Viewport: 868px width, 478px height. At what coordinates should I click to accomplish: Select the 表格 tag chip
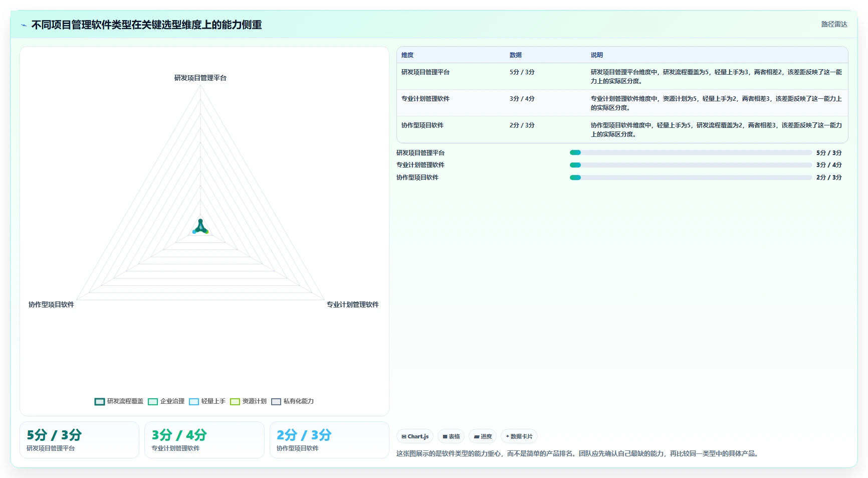[451, 436]
